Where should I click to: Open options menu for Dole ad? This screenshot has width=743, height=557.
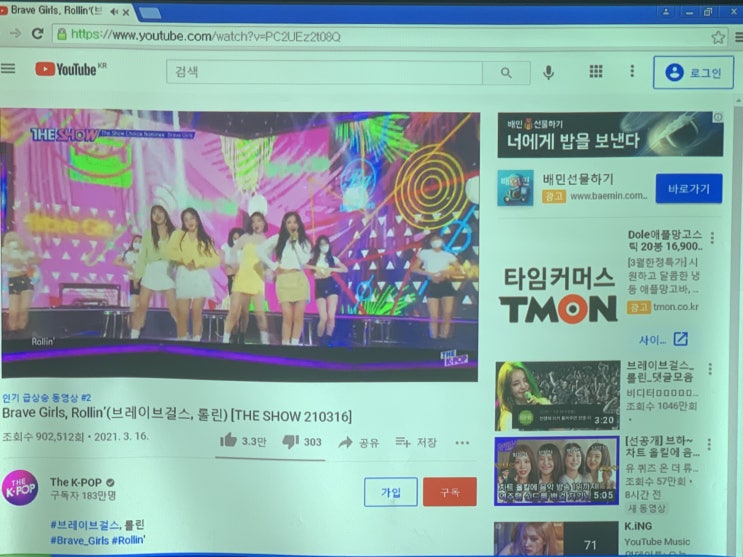coord(712,237)
